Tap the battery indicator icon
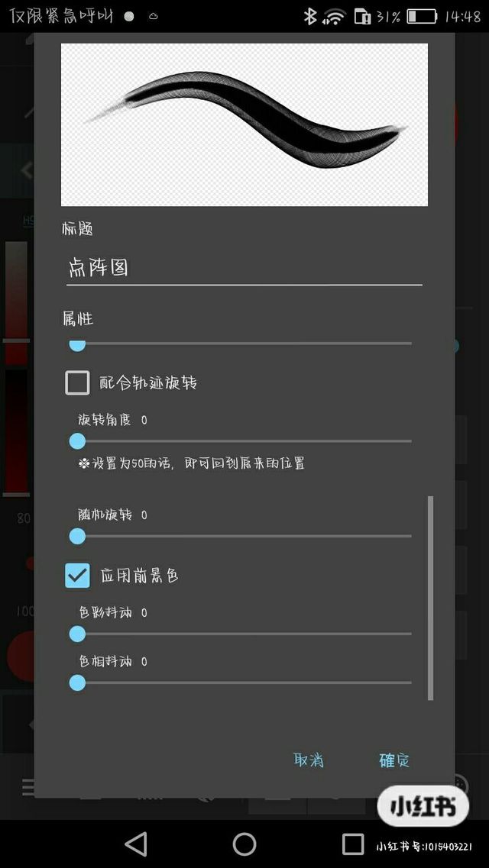 coord(422,17)
